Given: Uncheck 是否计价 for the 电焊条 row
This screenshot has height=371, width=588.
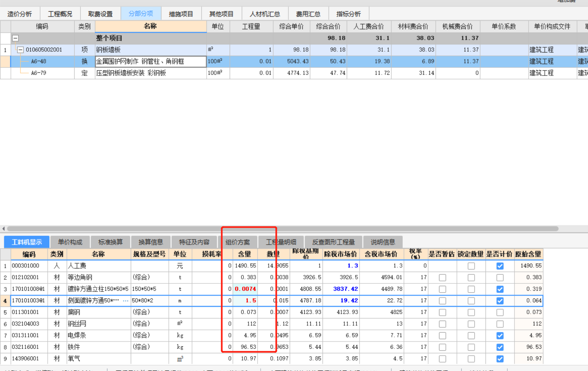Looking at the screenshot, I should pyautogui.click(x=500, y=335).
